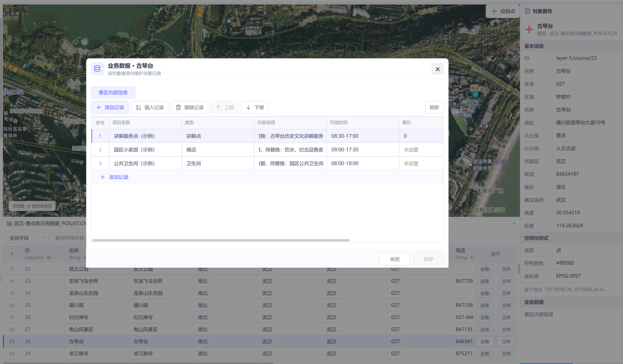The height and width of the screenshot is (364, 623).
Task: Close the 业务数据 dialog with the X
Action: tap(437, 69)
